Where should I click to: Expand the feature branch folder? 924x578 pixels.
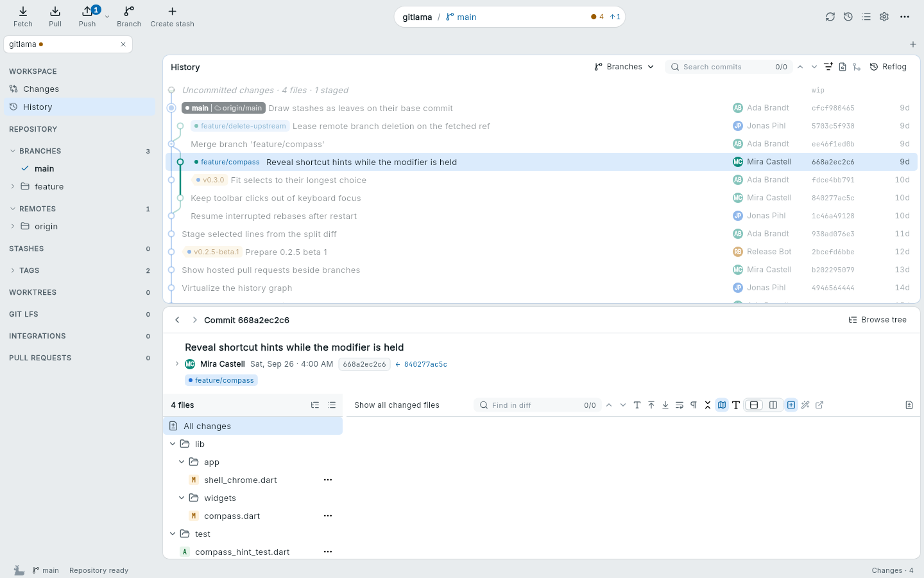pyautogui.click(x=13, y=187)
